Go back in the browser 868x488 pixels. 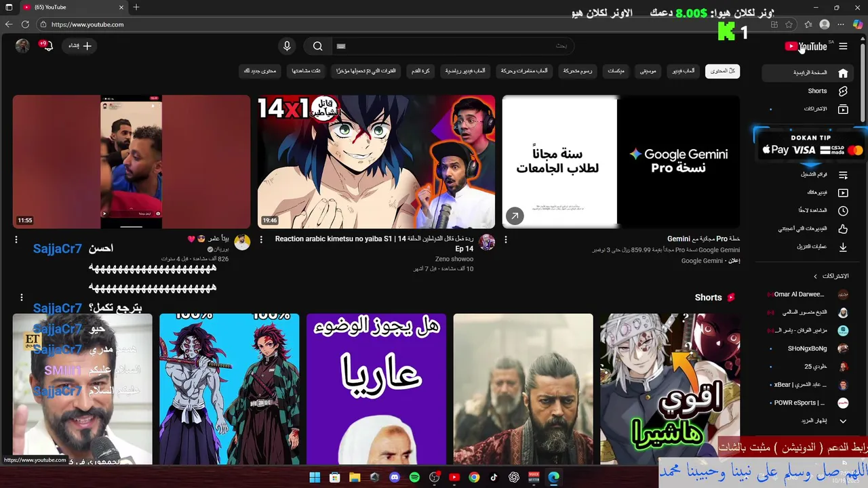(x=8, y=24)
